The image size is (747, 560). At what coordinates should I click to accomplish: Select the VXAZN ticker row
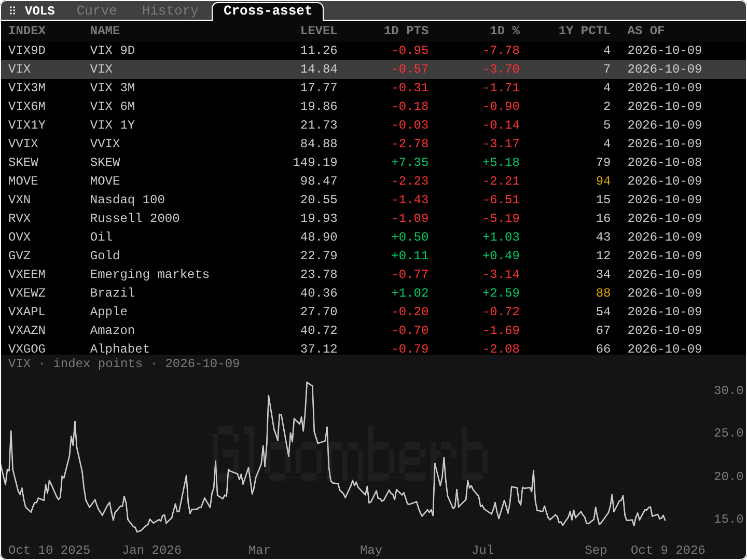[x=374, y=330]
